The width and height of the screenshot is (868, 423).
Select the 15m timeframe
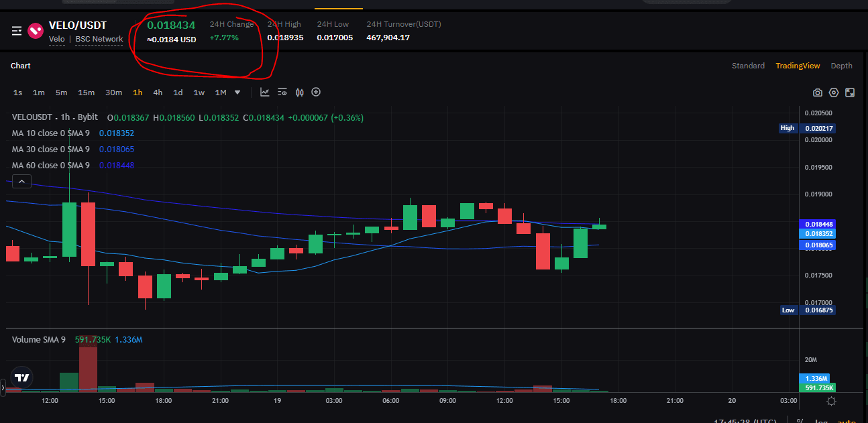(x=86, y=93)
